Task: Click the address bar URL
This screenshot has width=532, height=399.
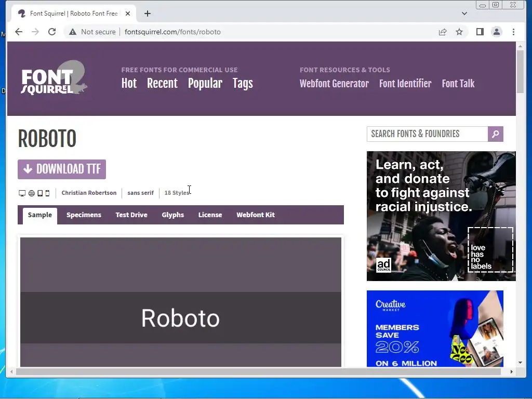Action: (x=172, y=32)
